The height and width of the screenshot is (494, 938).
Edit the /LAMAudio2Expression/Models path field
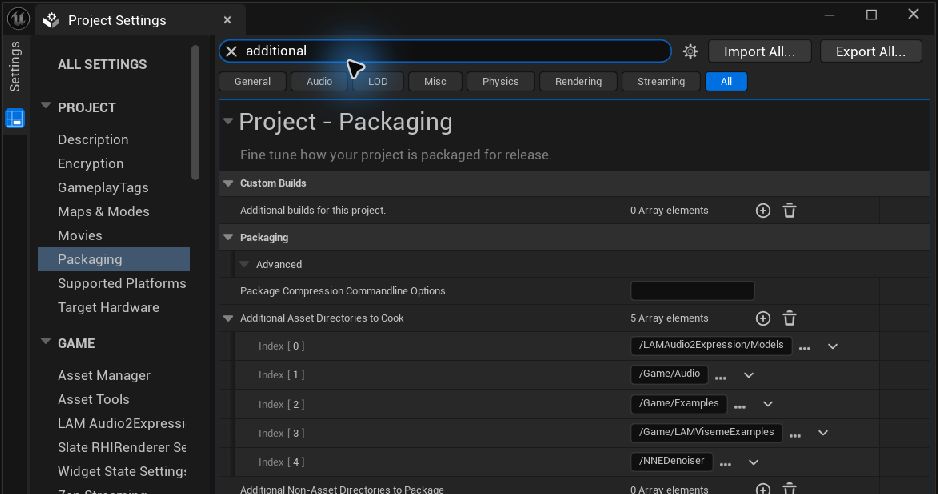point(711,346)
